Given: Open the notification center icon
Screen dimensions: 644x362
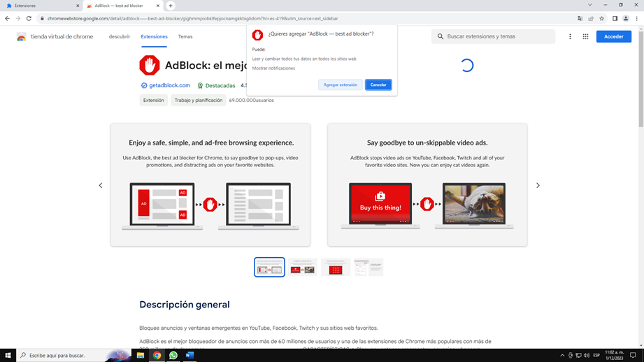Looking at the screenshot, I should pos(633,356).
